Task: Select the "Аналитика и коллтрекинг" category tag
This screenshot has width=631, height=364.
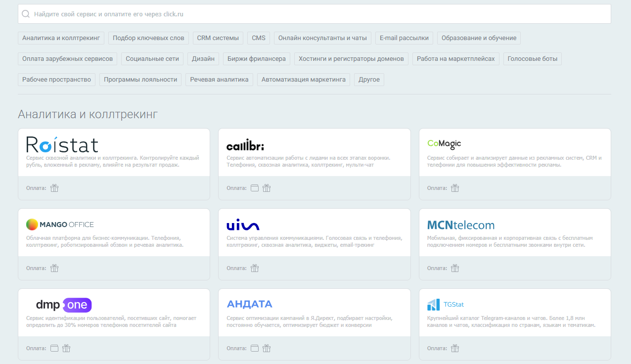Action: 61,38
